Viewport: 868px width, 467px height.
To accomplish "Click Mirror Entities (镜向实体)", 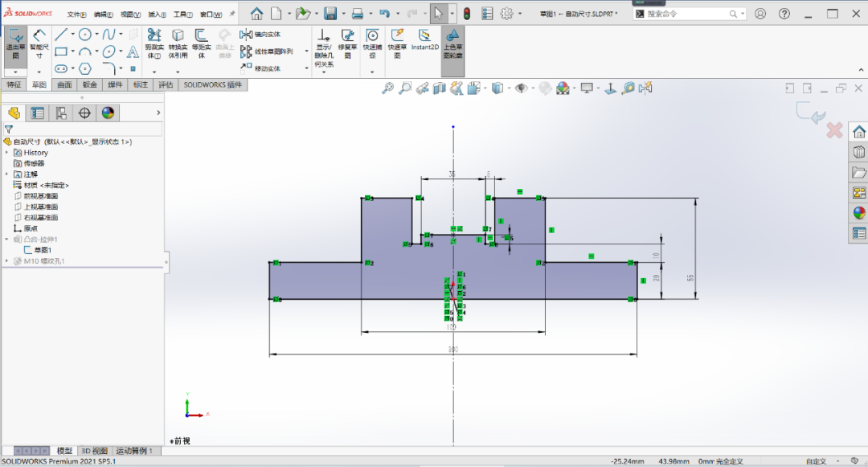I will pos(260,35).
